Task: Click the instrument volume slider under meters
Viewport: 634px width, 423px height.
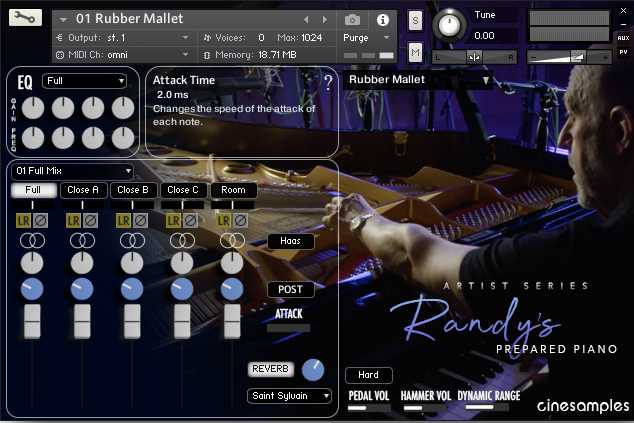Action: (x=569, y=57)
